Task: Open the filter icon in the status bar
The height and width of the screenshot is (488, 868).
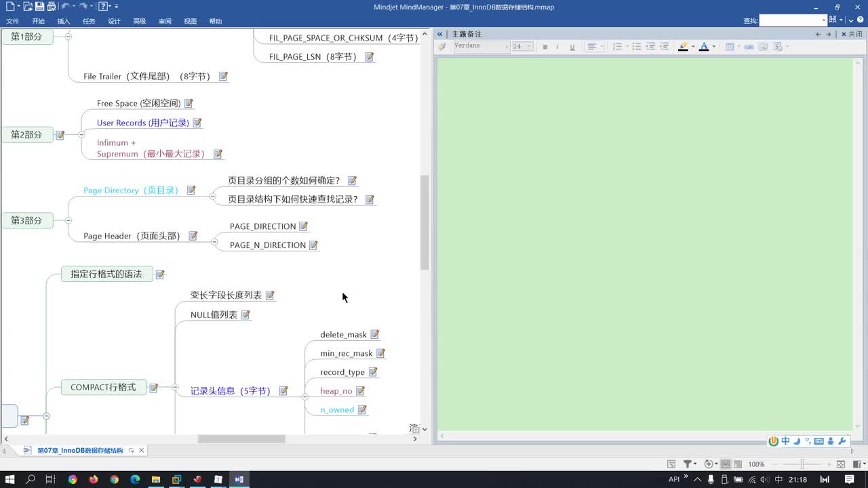Action: click(687, 464)
